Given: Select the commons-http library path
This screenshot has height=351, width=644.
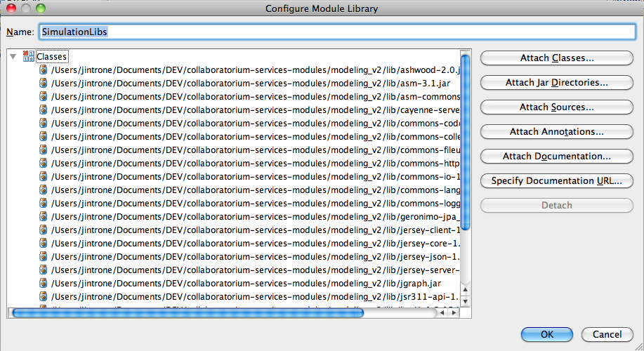Looking at the screenshot, I should (255, 164).
